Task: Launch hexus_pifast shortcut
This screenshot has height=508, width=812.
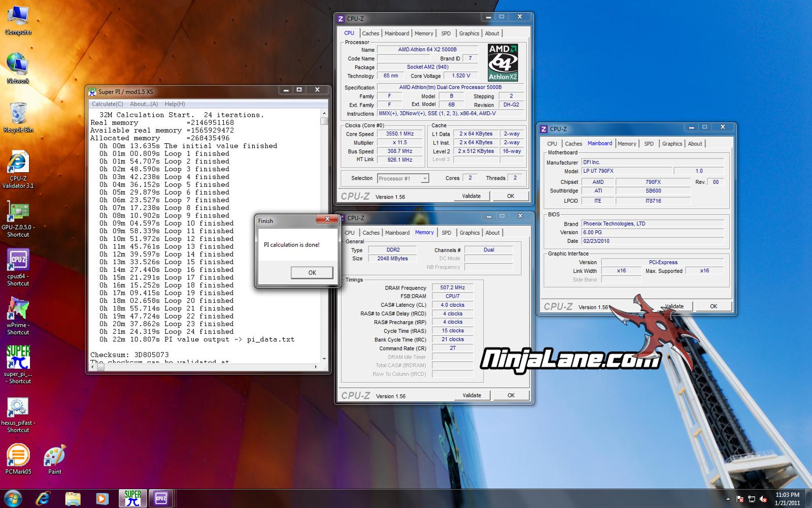Action: [18, 415]
